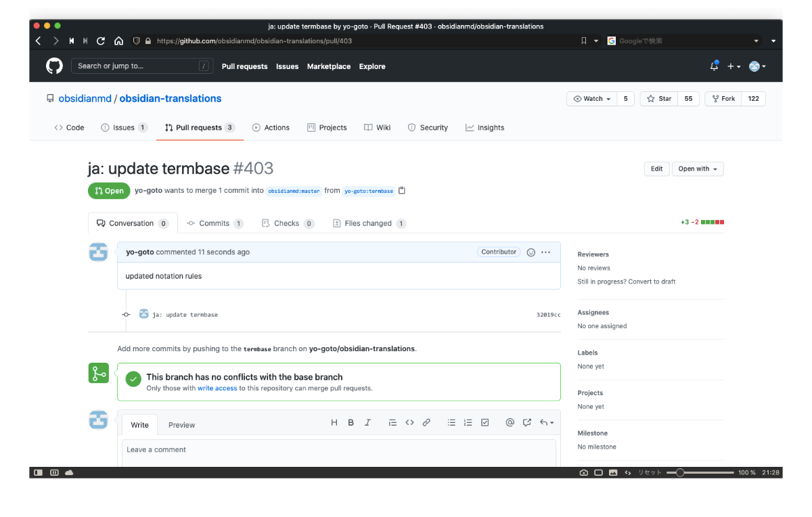Insert a quote in comment editor
The image size is (812, 517).
click(x=392, y=422)
